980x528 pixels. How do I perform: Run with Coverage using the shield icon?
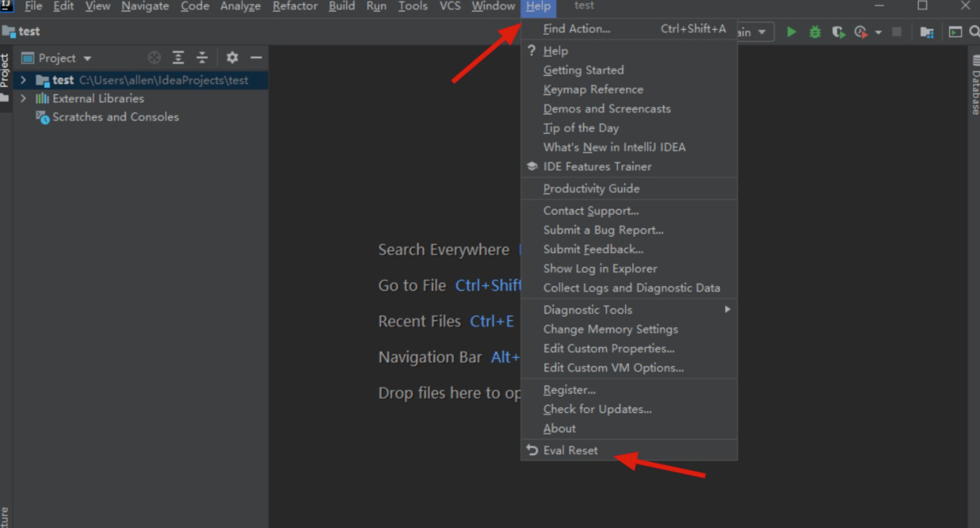click(838, 32)
